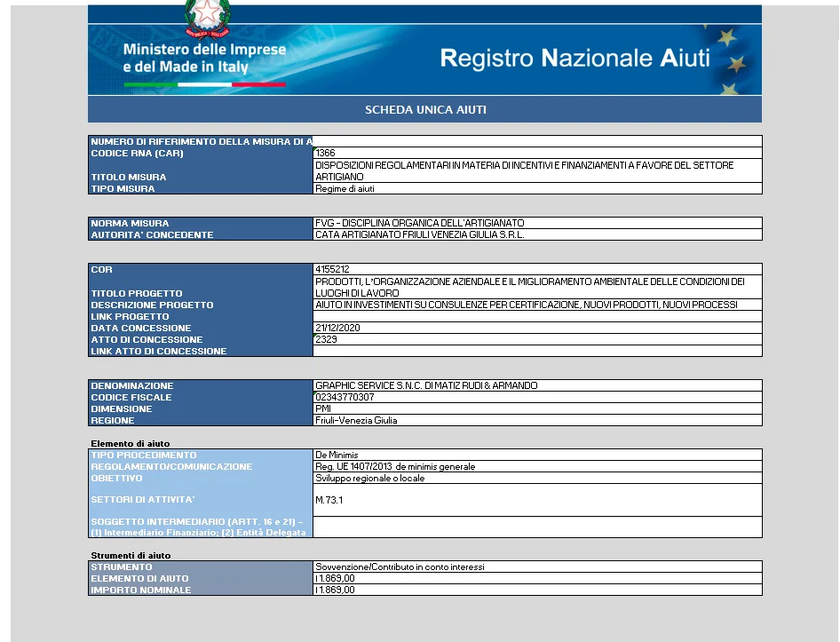
Task: Select the 'SCHEDA UNICA AIUTI' heading
Action: (x=425, y=110)
